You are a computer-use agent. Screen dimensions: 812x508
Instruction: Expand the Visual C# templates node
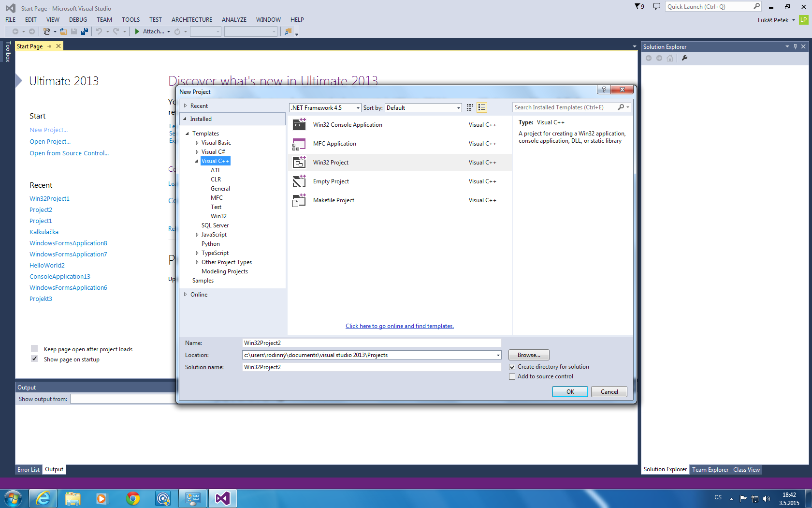pos(197,152)
